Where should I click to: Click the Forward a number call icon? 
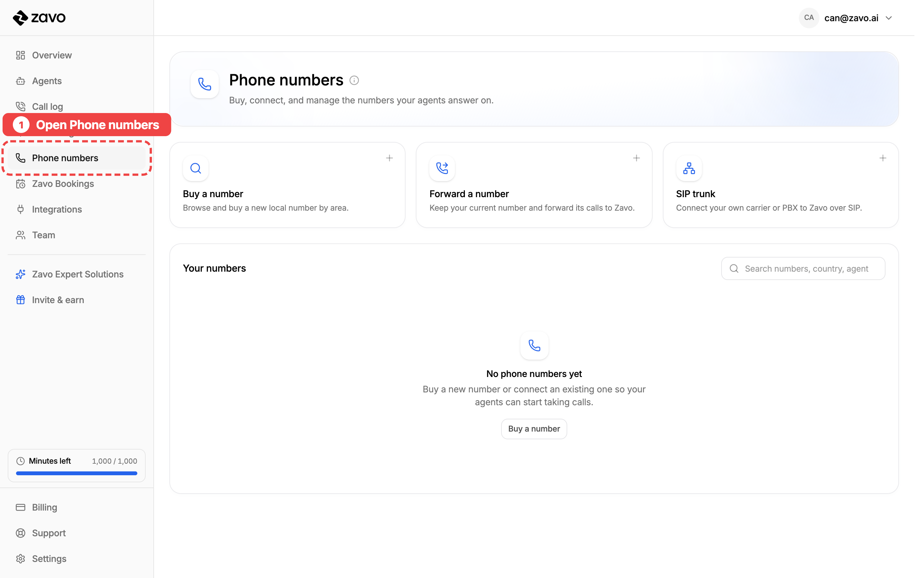[x=442, y=168]
